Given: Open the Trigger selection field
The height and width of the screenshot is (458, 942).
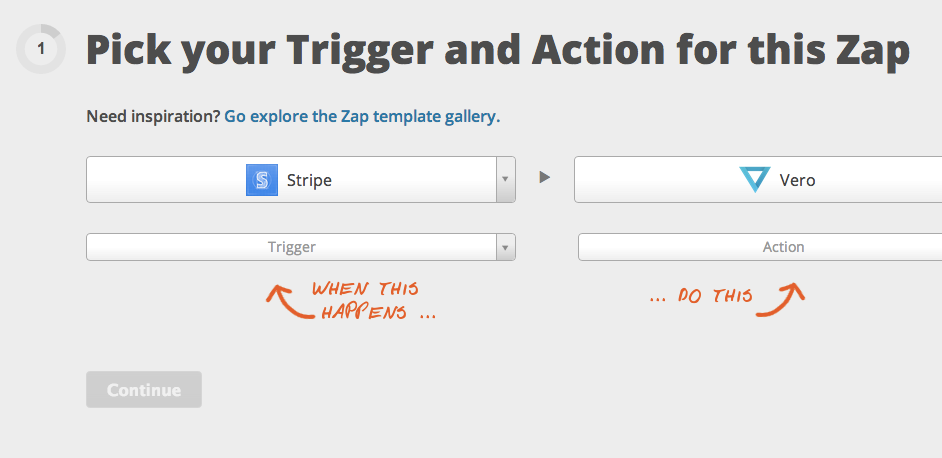Looking at the screenshot, I should 291,247.
